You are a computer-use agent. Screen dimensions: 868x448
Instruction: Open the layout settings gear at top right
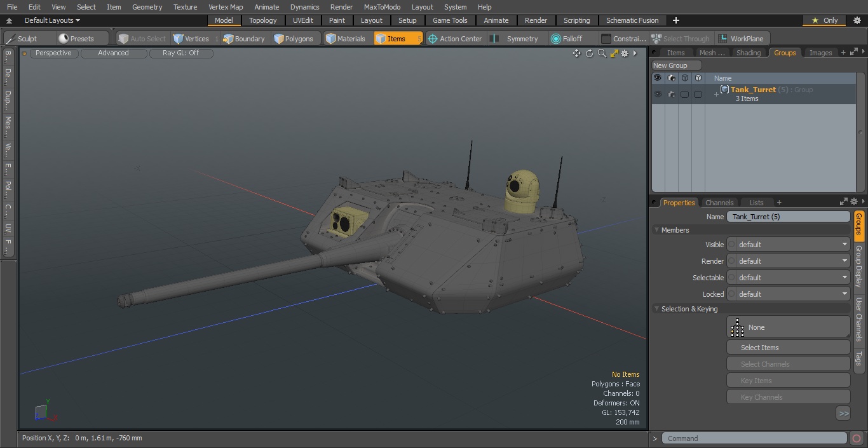(857, 20)
